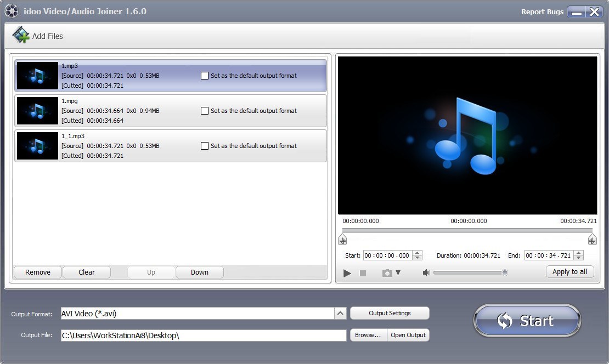Screen dimensions: 609x364
Task: Click the Clear button
Action: click(86, 272)
